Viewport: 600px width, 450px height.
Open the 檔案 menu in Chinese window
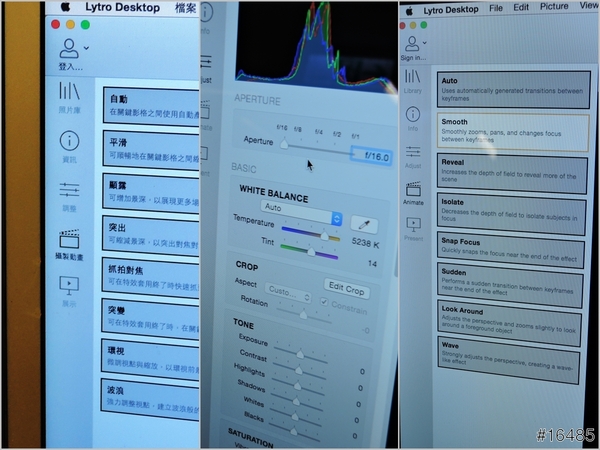click(186, 8)
